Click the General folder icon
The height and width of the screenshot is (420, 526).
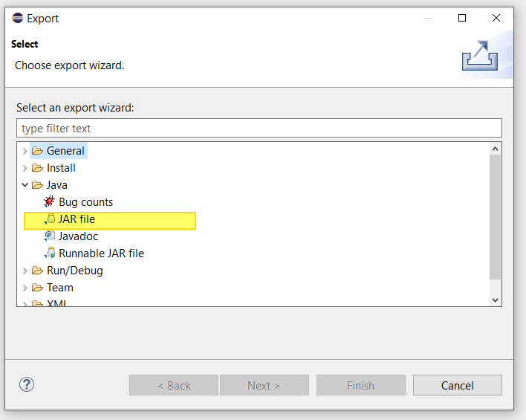point(37,151)
